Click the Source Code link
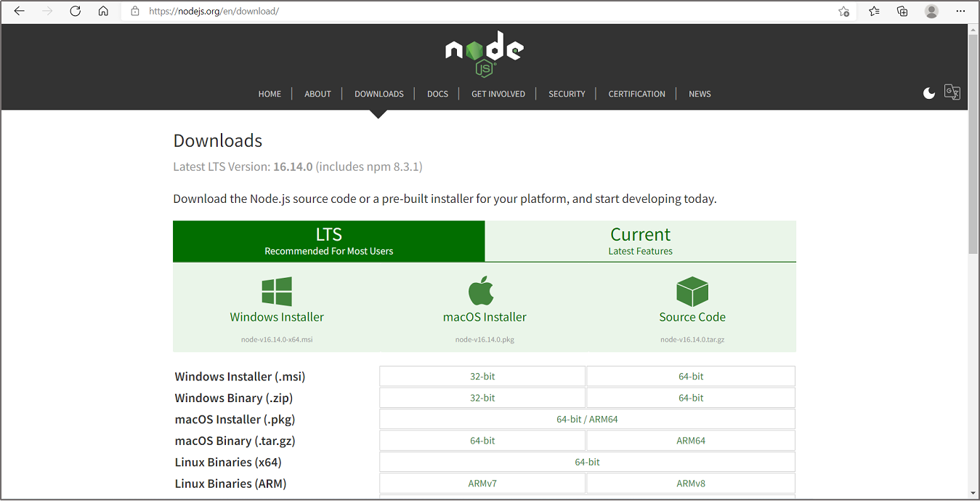 click(692, 317)
